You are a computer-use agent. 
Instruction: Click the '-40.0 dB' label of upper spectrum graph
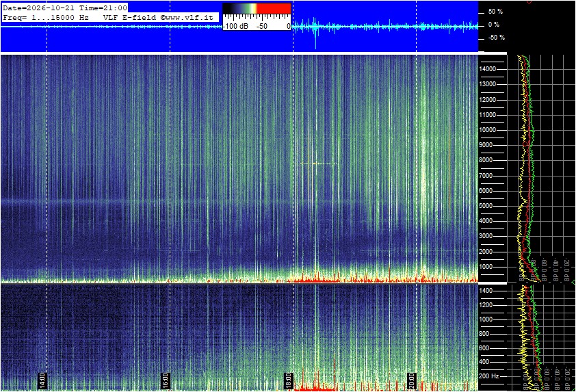click(555, 270)
